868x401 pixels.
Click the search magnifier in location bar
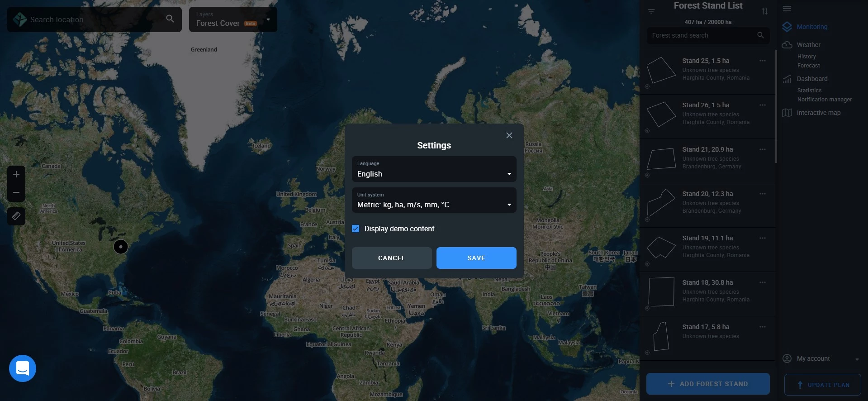tap(170, 19)
